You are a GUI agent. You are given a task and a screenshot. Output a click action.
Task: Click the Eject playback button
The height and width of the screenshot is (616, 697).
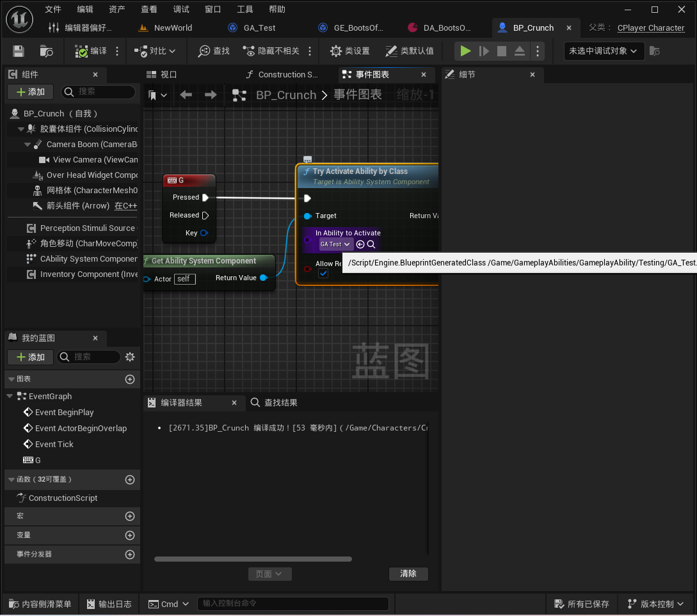coord(519,51)
